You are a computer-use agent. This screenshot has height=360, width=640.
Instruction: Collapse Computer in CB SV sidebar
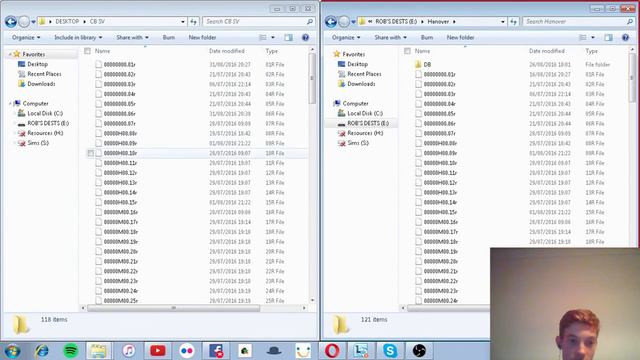tap(10, 104)
